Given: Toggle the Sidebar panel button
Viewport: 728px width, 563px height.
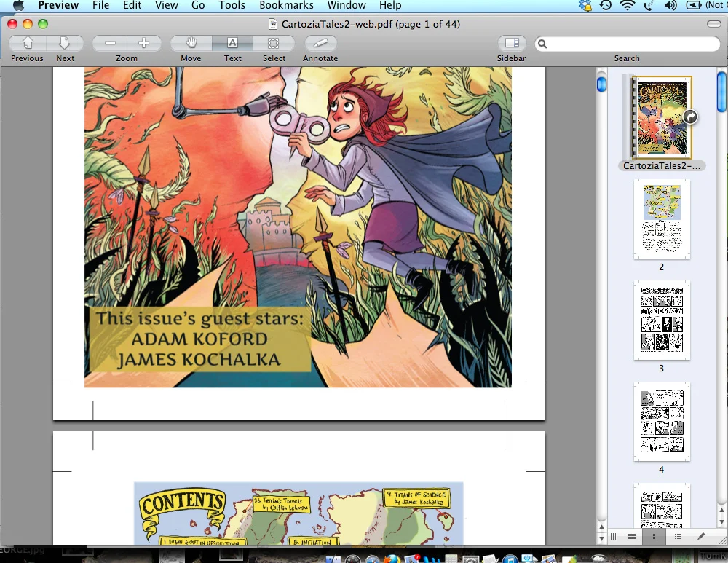Looking at the screenshot, I should pos(512,43).
